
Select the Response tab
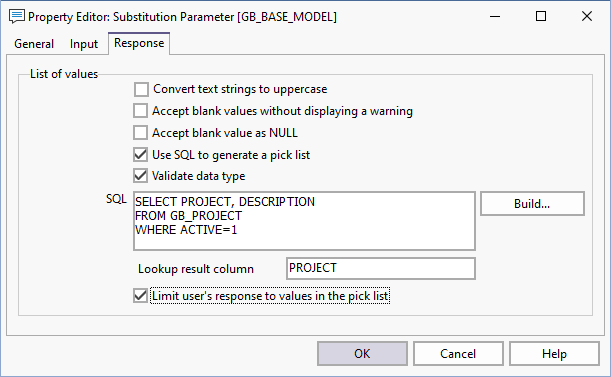(139, 43)
